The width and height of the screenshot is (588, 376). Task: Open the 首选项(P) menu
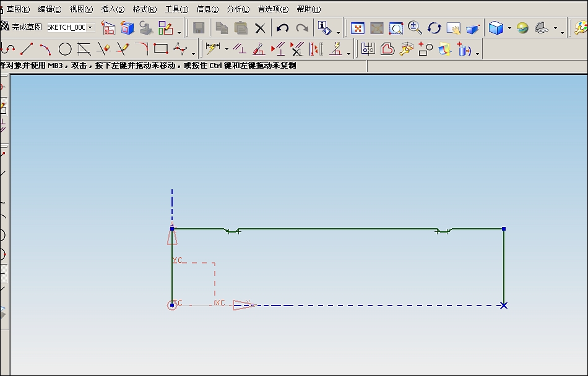click(x=274, y=9)
